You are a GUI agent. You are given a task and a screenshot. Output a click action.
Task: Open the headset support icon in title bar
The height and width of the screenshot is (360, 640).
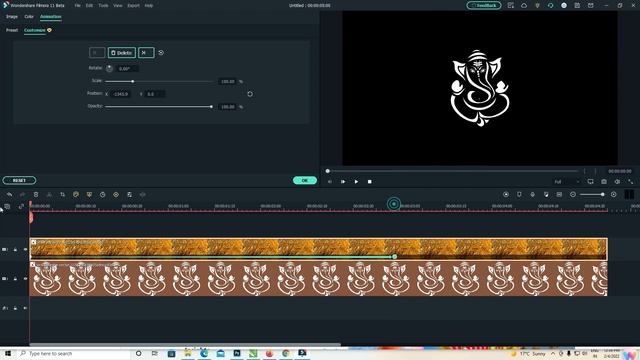tap(551, 6)
